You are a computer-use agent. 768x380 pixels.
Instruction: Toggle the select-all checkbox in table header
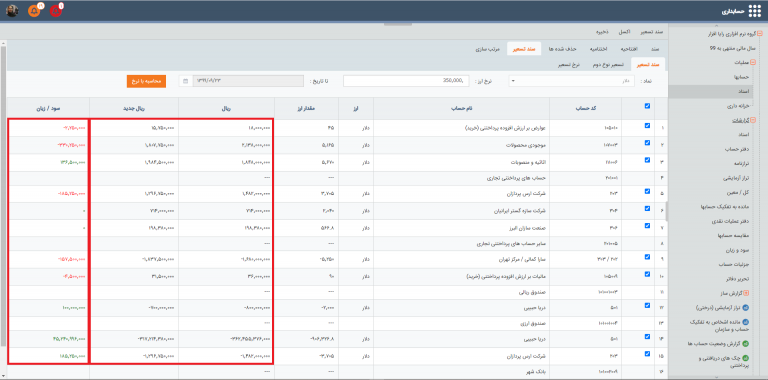[x=648, y=106]
